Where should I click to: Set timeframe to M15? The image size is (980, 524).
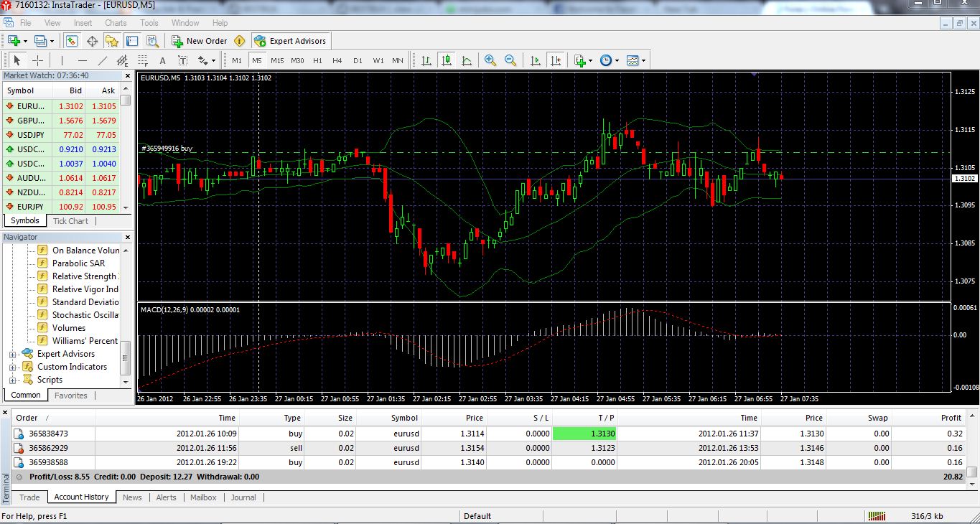(x=277, y=61)
